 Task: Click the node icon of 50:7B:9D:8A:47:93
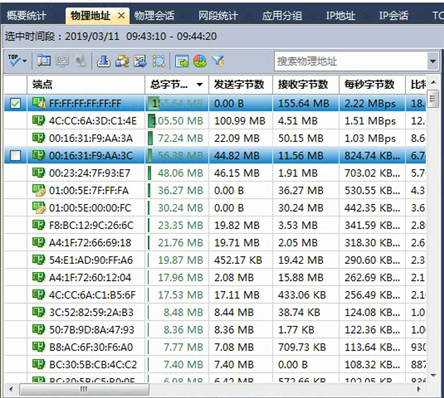pyautogui.click(x=38, y=329)
